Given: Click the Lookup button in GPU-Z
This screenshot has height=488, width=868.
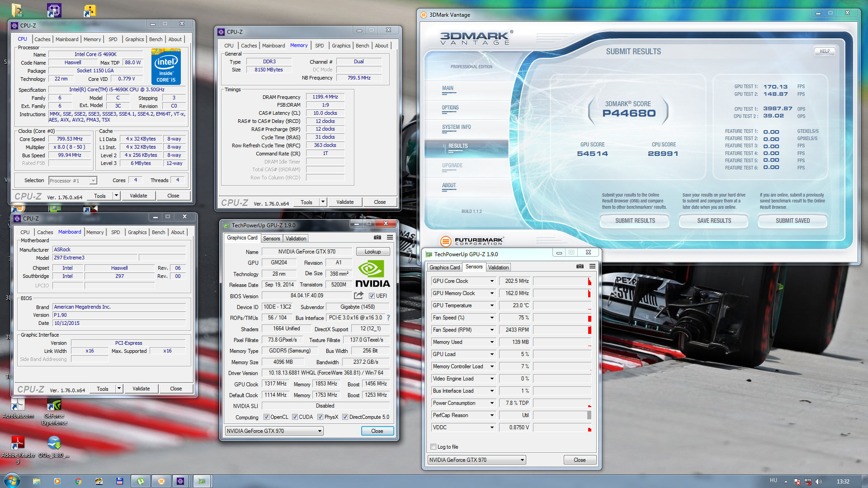Looking at the screenshot, I should (373, 252).
